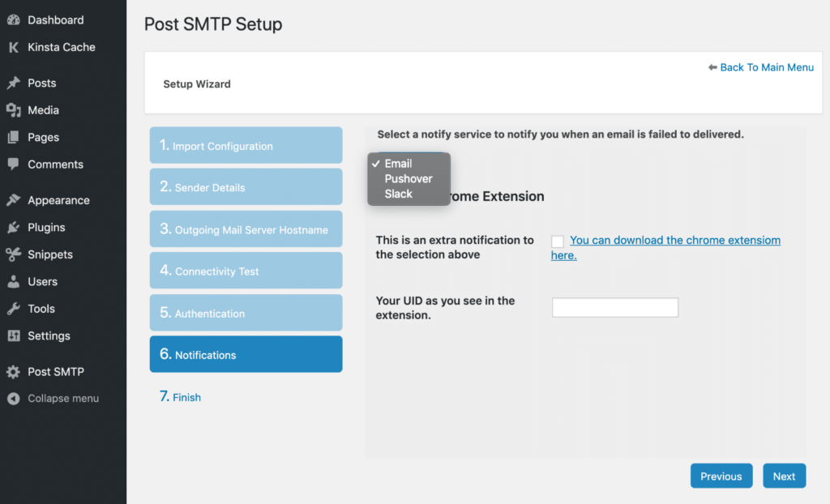Click the UID input field

[614, 307]
